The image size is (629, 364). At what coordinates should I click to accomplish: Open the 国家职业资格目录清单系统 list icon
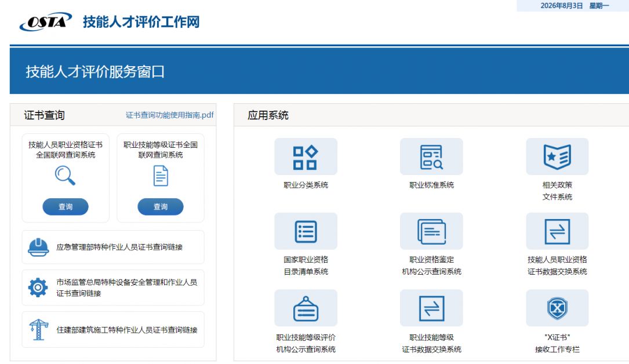tap(306, 231)
